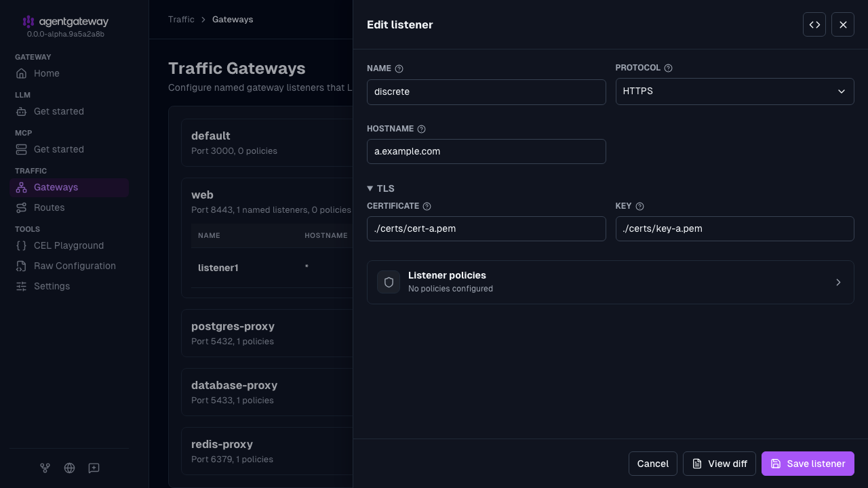Open LLM Get started page
This screenshot has width=868, height=488.
click(69, 111)
